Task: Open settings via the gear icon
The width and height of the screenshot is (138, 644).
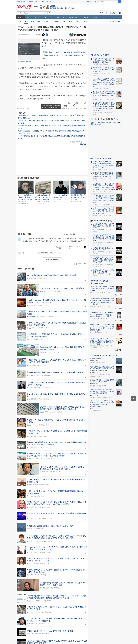Action: [120, 13]
